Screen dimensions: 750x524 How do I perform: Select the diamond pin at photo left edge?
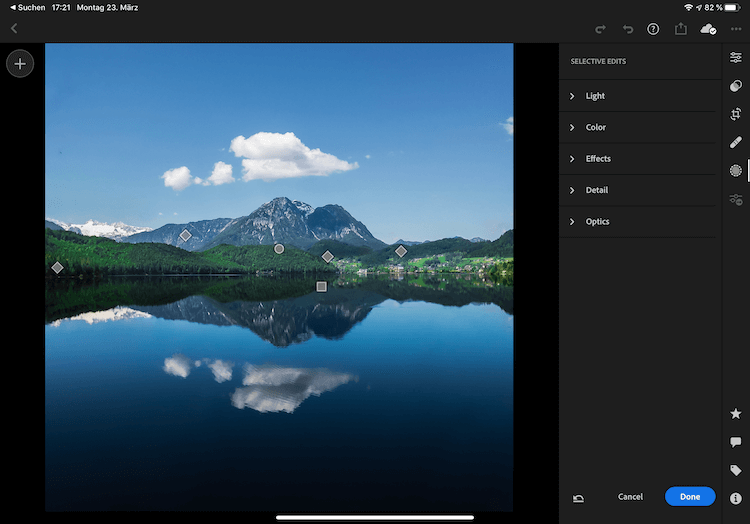point(57,268)
